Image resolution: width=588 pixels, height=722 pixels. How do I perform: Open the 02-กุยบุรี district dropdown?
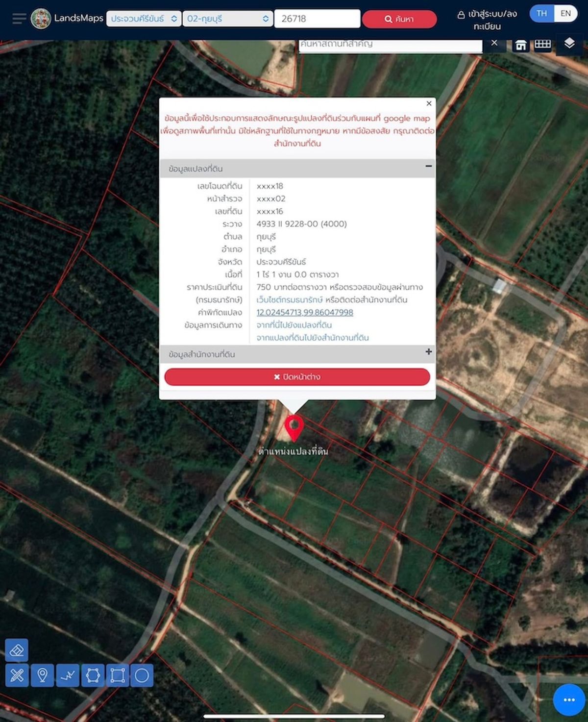tap(227, 19)
